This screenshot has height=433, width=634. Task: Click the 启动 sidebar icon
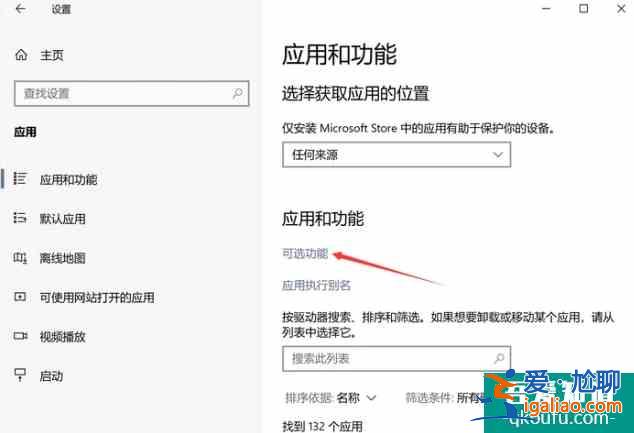20,375
